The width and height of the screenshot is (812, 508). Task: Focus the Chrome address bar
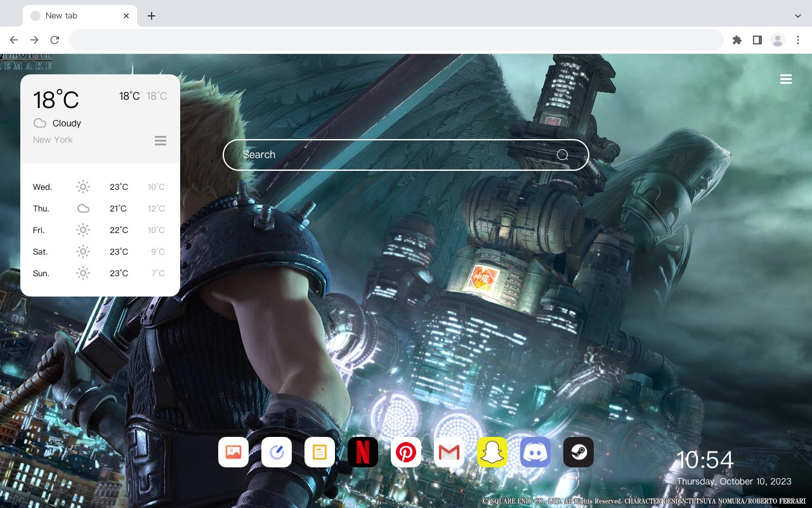tap(396, 40)
